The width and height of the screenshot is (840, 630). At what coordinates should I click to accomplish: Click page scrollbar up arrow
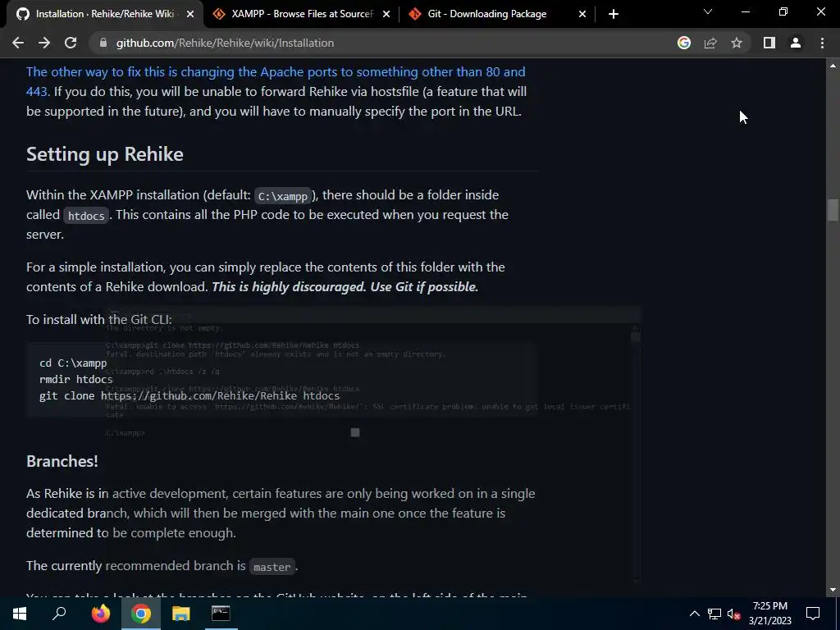click(833, 66)
